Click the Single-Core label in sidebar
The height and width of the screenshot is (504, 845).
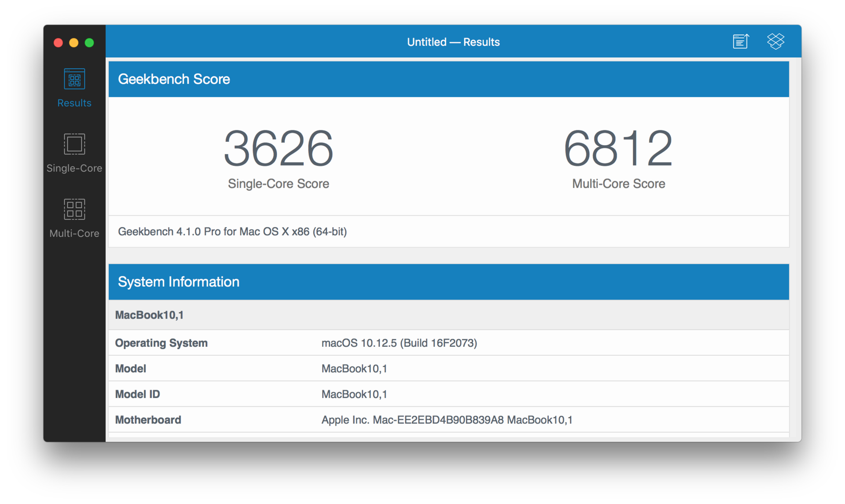click(x=74, y=168)
